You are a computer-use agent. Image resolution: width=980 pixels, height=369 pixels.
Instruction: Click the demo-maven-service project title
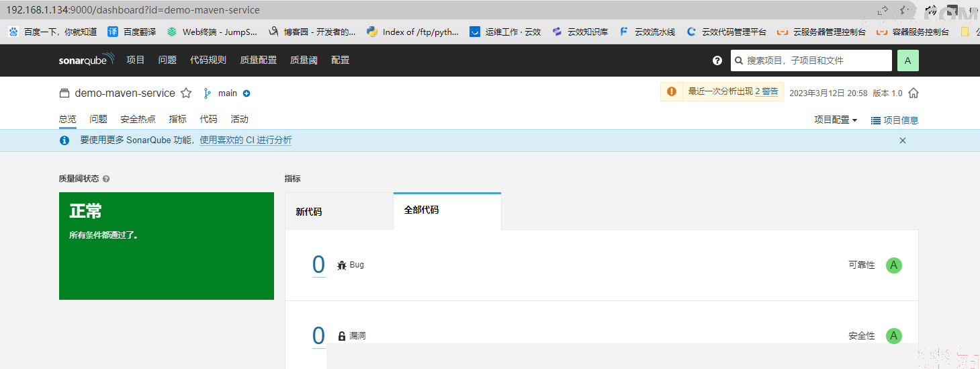[x=125, y=93]
